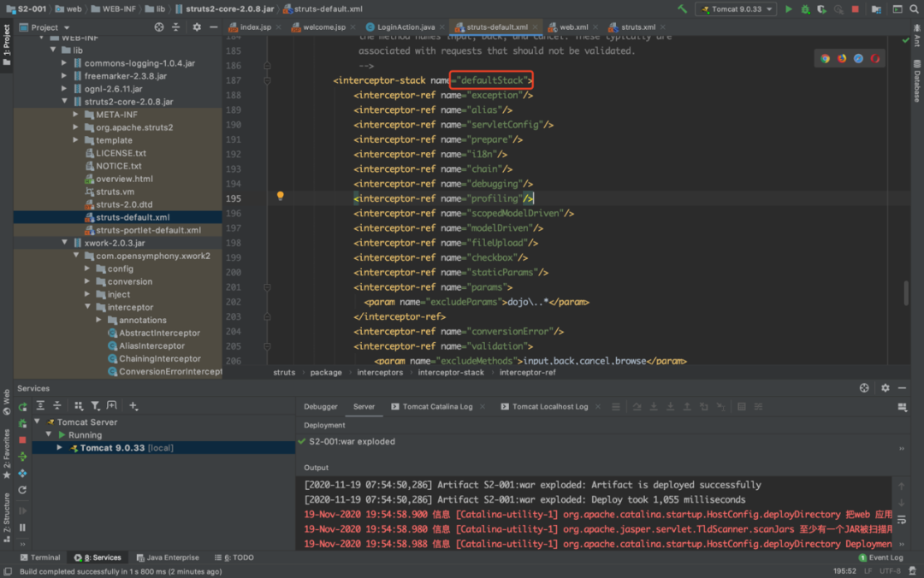Click the locate-file target icon in the Project panel
The width and height of the screenshot is (924, 578).
click(x=159, y=27)
